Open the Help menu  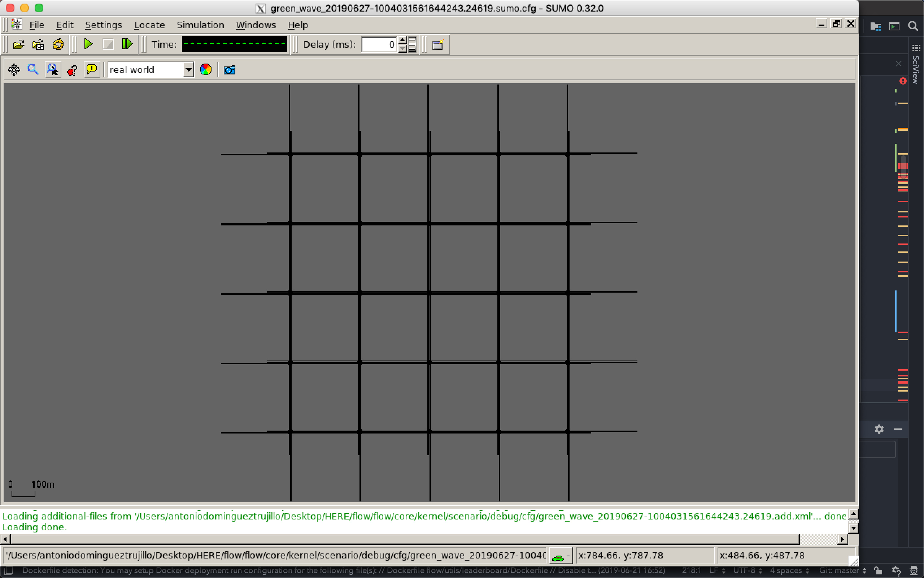tap(298, 25)
